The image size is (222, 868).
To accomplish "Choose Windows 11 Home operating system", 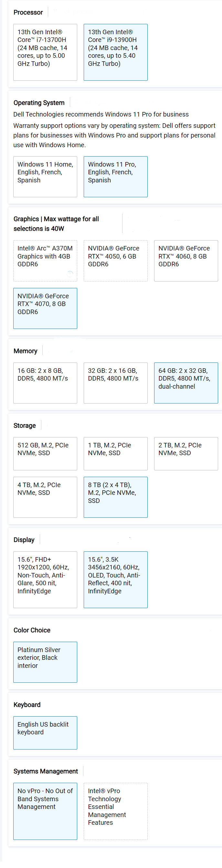I will (45, 177).
